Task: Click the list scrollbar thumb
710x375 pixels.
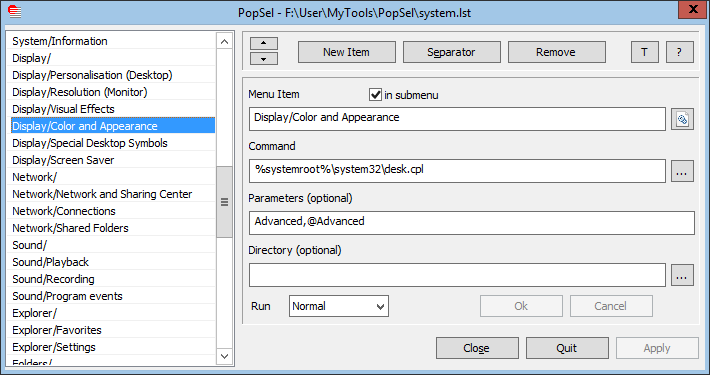Action: [x=224, y=202]
